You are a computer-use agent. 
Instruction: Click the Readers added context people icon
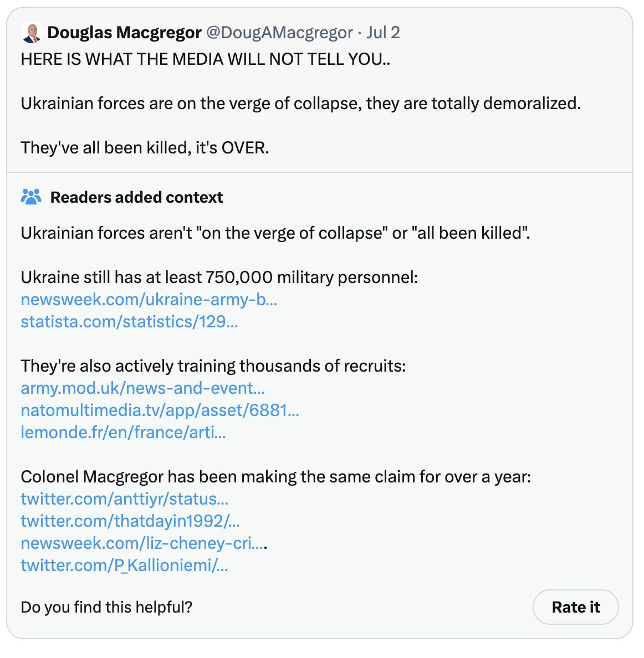pos(31,197)
